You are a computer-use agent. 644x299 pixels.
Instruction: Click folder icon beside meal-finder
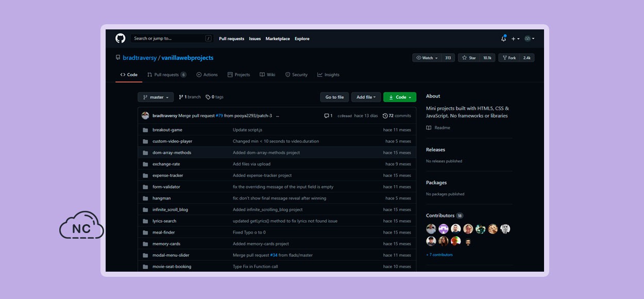145,232
